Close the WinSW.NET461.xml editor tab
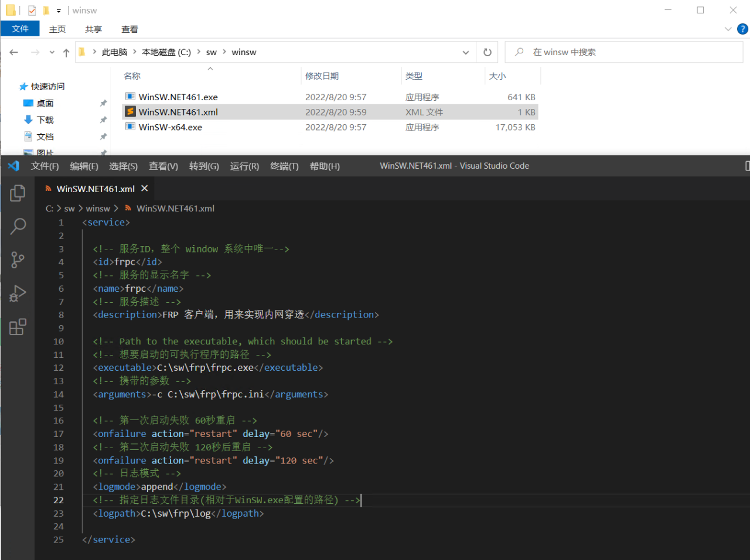 [x=145, y=188]
